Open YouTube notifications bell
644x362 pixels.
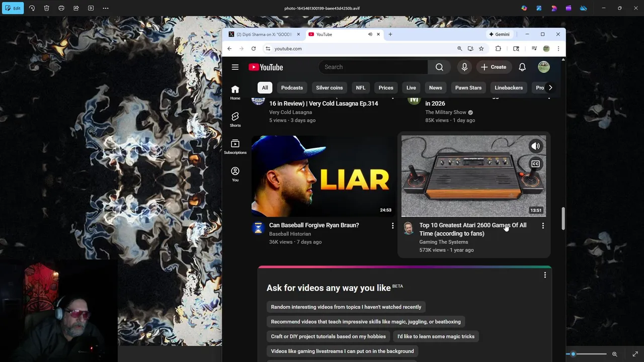(522, 67)
